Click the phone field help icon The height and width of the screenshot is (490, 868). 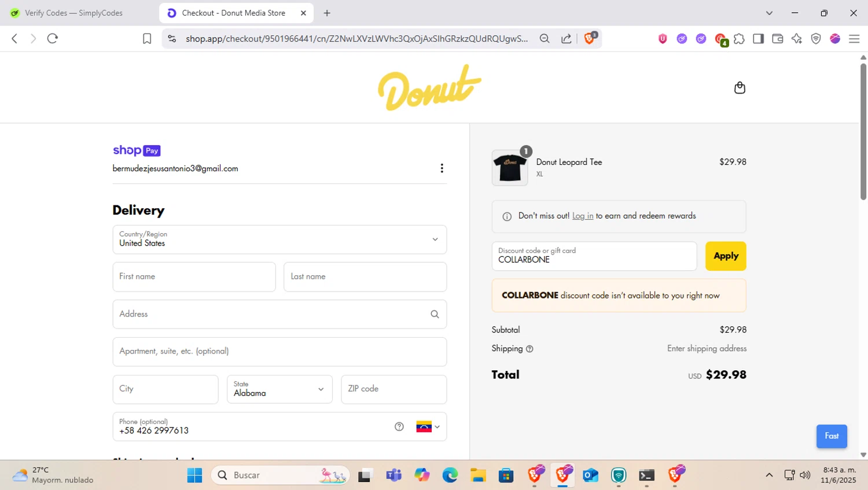point(399,427)
